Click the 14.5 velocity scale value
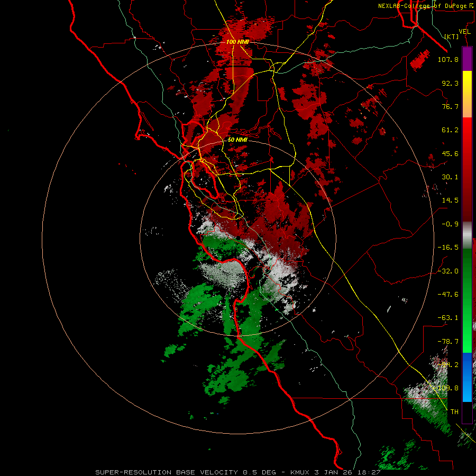The height and width of the screenshot is (476, 476). (450, 200)
